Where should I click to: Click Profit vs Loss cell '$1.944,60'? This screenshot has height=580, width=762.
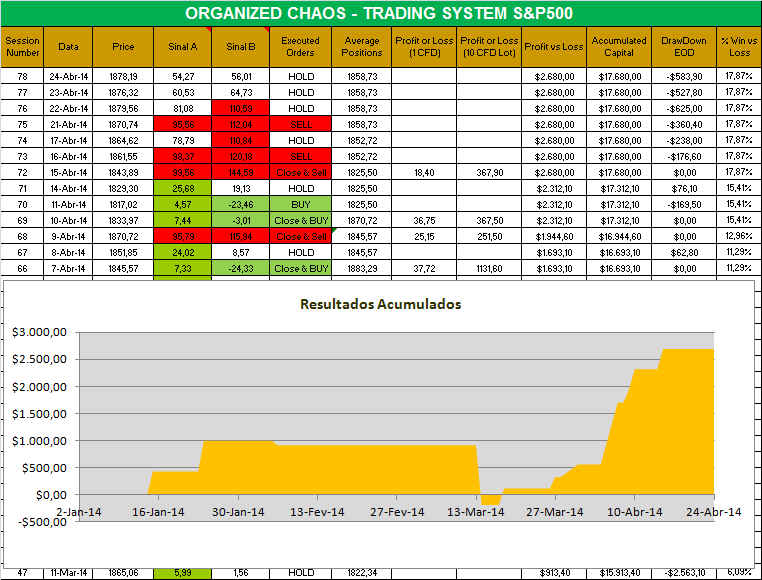(x=554, y=237)
